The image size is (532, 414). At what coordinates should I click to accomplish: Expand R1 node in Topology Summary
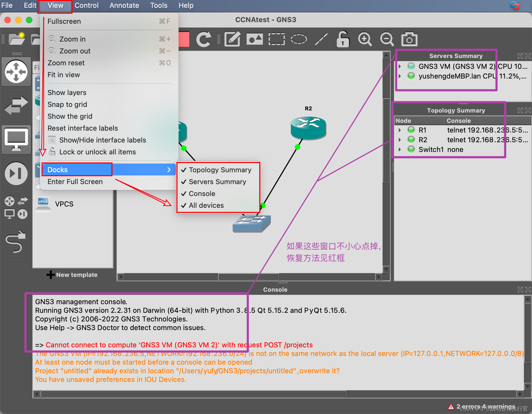tap(400, 130)
